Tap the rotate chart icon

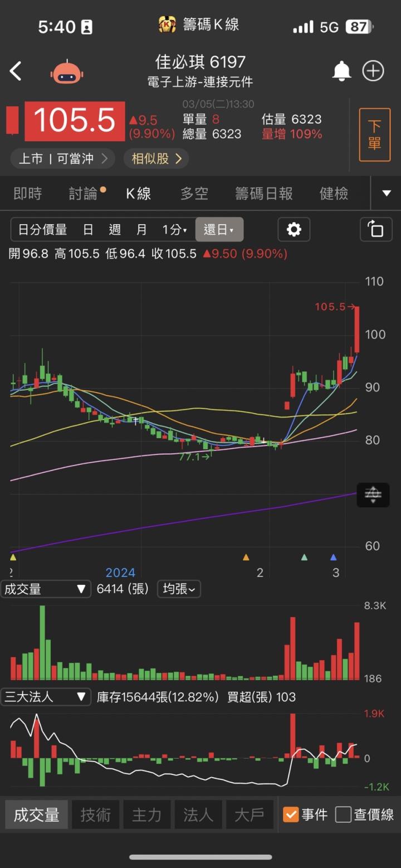pos(376,229)
